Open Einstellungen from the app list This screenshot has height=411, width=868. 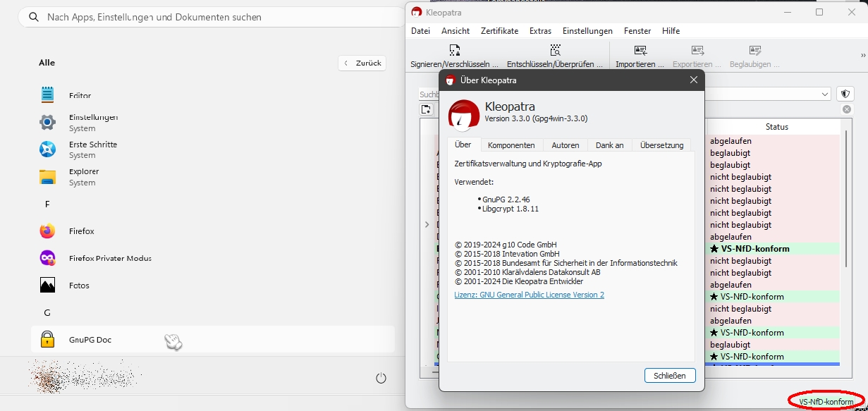coord(213,122)
